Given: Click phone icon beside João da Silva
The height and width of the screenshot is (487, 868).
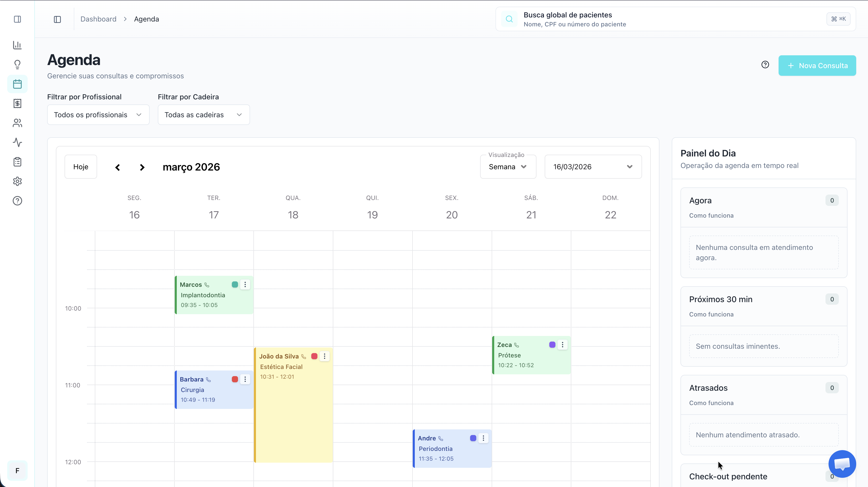Looking at the screenshot, I should (304, 356).
